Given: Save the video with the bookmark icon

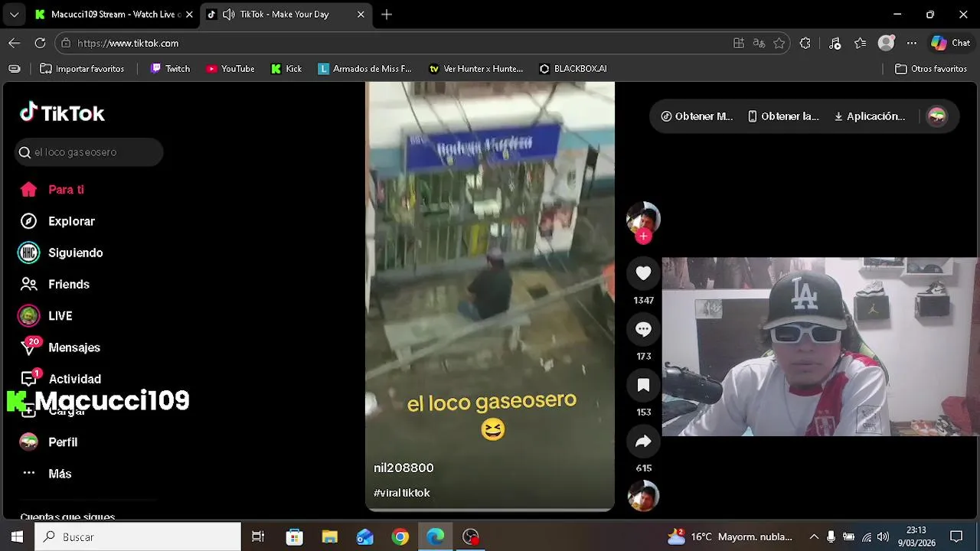Looking at the screenshot, I should [643, 385].
